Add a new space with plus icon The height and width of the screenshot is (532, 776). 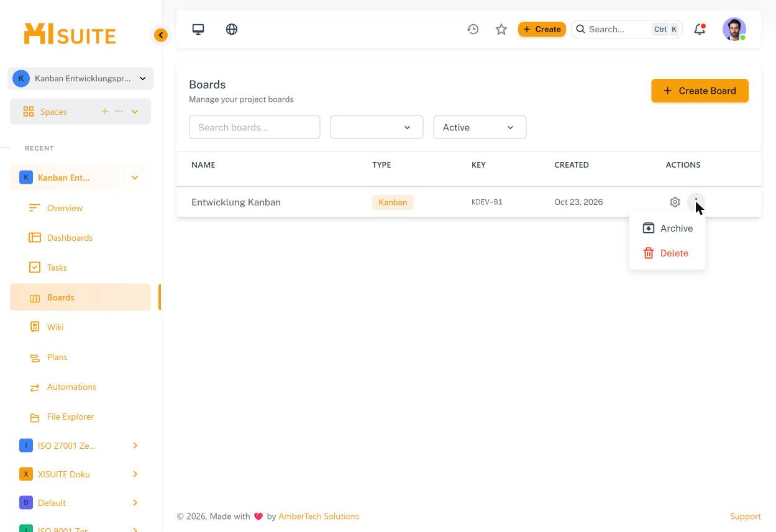104,112
